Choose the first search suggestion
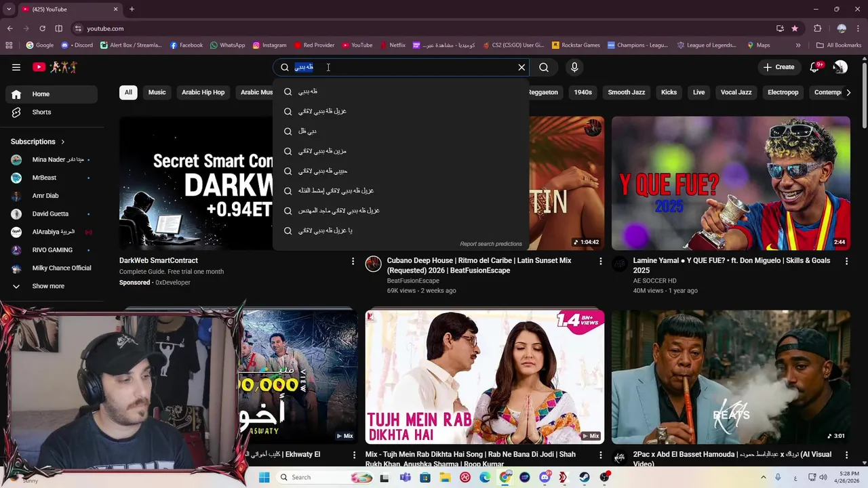 pyautogui.click(x=401, y=91)
